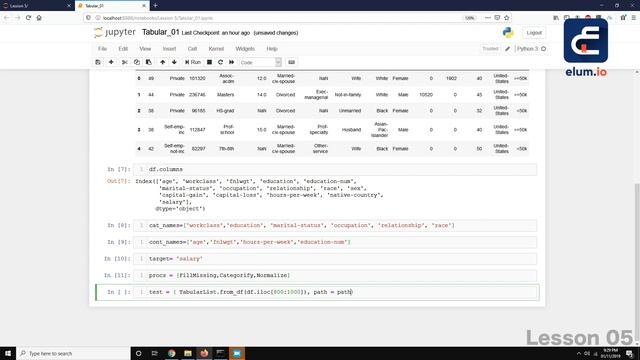Open Chrome from the taskbar
The image size is (640, 360).
click(x=171, y=353)
